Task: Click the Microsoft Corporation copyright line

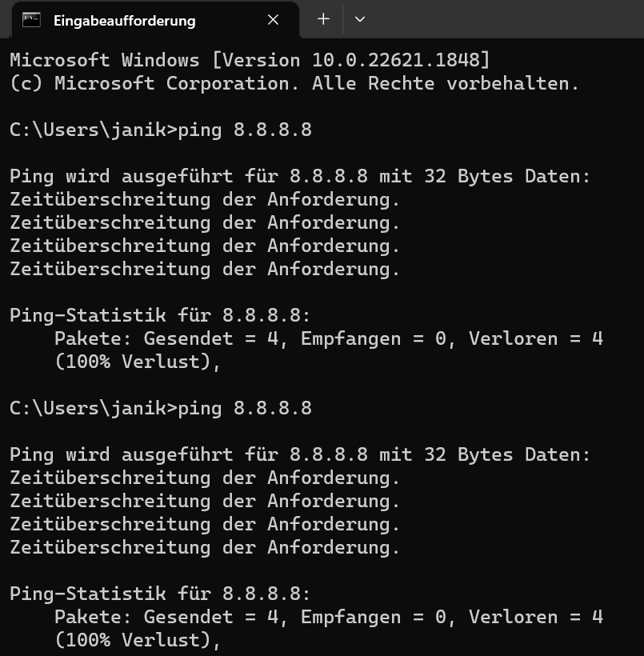Action: pos(294,84)
